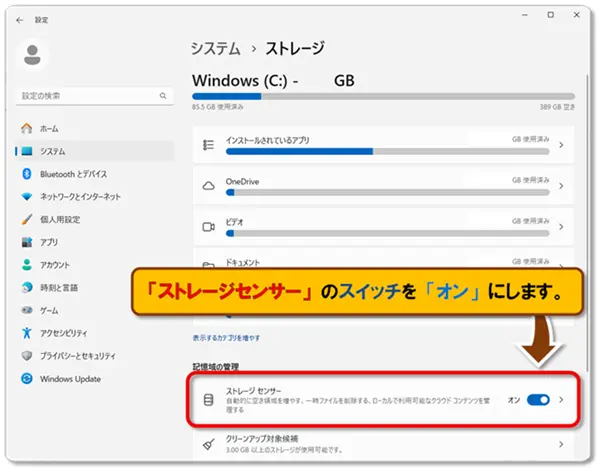
Task: Open ゲーム in the sidebar
Action: (x=95, y=310)
